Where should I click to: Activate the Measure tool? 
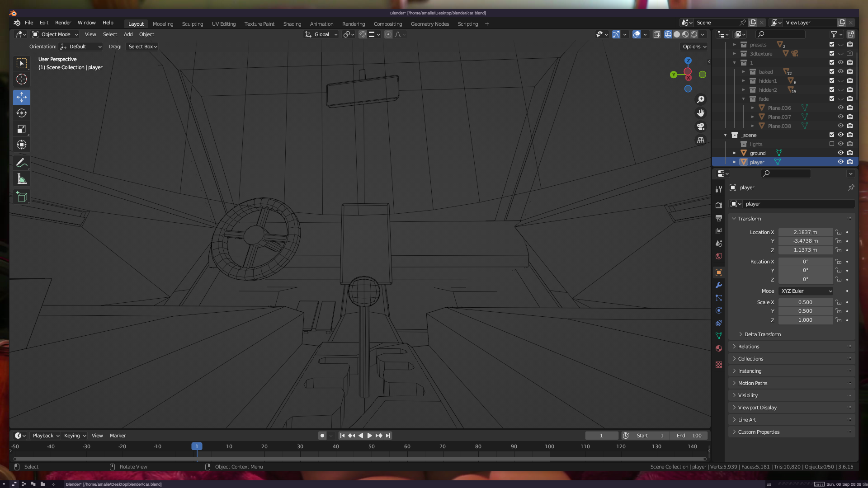click(x=22, y=179)
